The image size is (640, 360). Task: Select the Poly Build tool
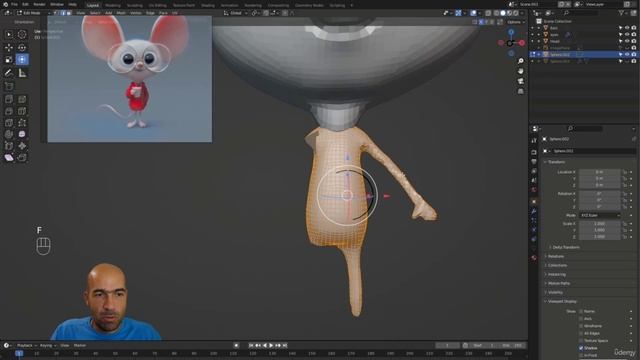pos(22,122)
